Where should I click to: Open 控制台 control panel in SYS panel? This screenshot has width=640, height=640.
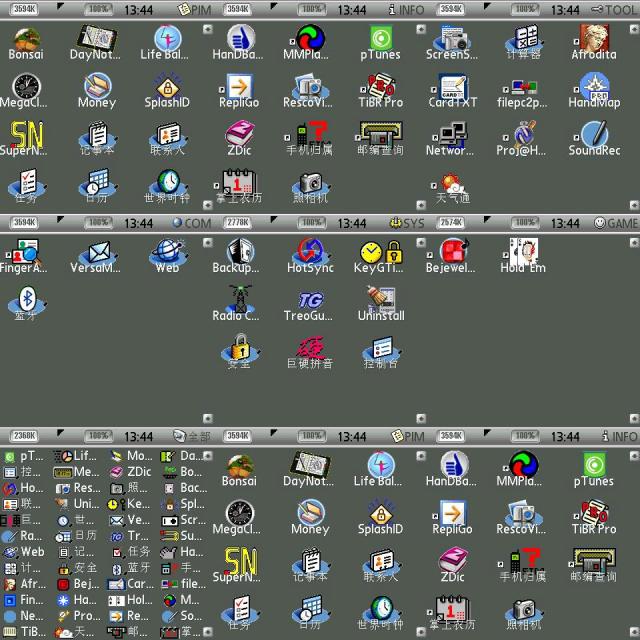(381, 353)
